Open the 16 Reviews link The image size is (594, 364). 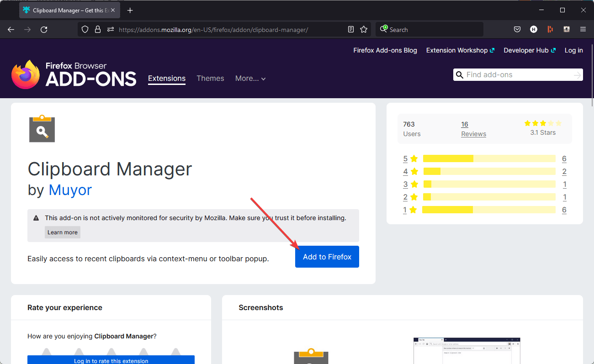[473, 129]
